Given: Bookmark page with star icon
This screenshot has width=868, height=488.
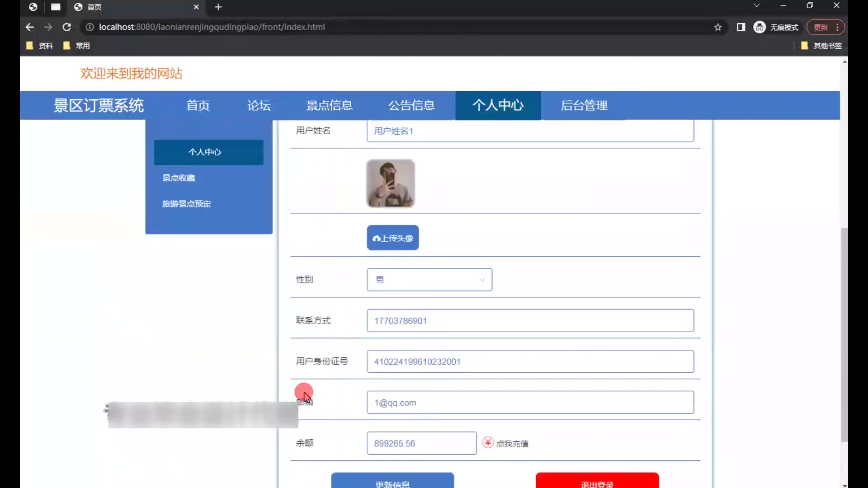Looking at the screenshot, I should (718, 27).
